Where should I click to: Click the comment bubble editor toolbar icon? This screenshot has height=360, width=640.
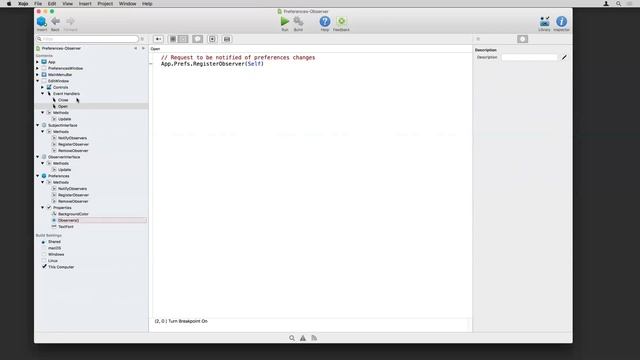tap(198, 39)
